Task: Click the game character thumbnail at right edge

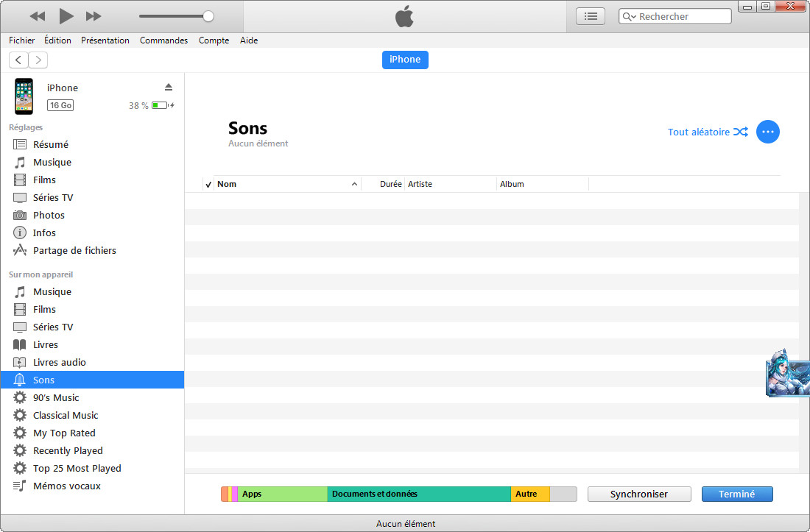Action: (787, 372)
